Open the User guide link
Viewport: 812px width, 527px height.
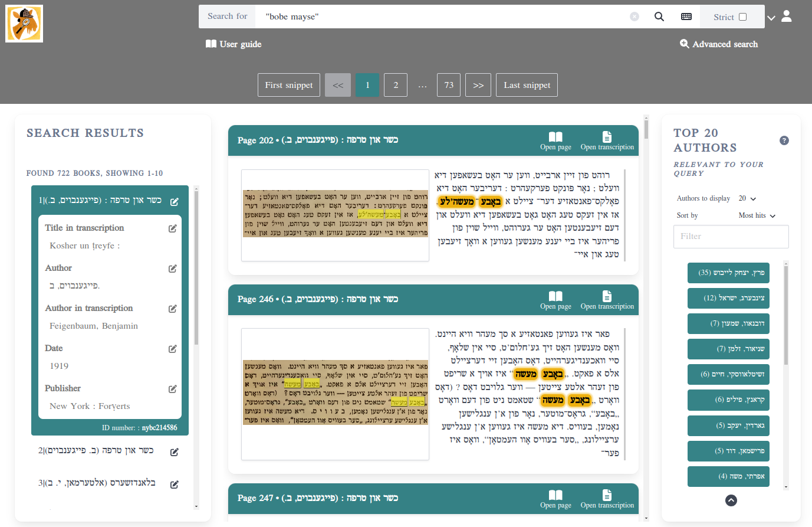click(x=234, y=44)
